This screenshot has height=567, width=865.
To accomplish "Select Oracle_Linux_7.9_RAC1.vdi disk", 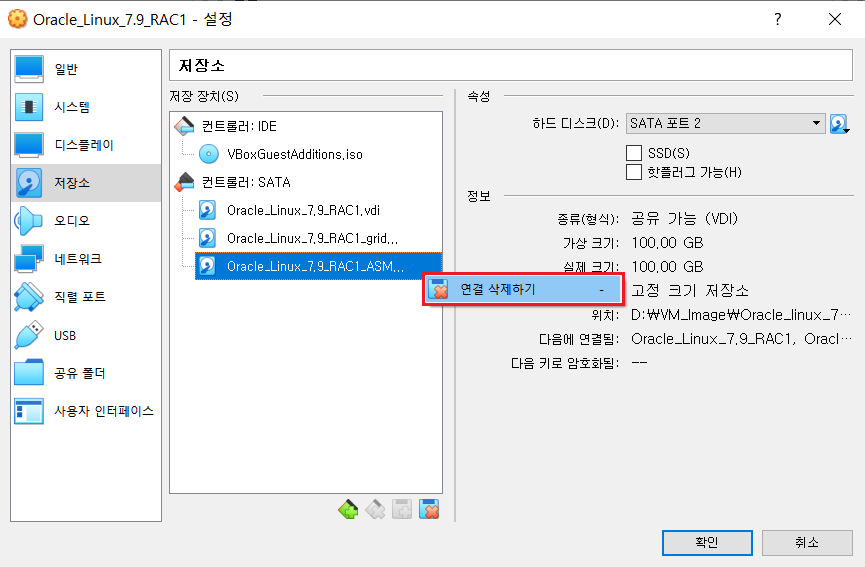I will coord(319,210).
